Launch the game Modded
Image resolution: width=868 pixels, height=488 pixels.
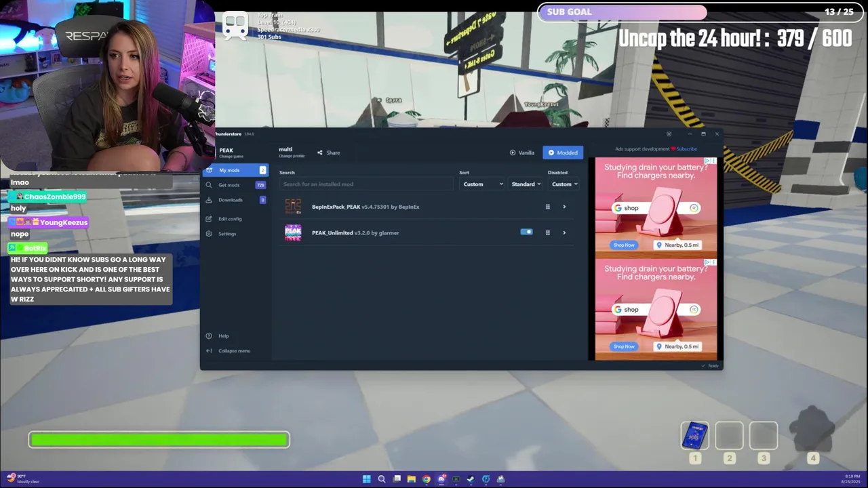pyautogui.click(x=563, y=152)
